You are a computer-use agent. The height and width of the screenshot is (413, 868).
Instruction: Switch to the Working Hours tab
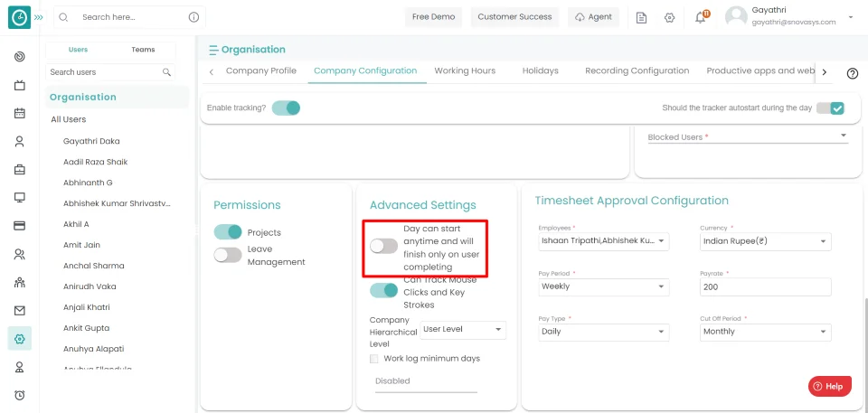click(465, 70)
